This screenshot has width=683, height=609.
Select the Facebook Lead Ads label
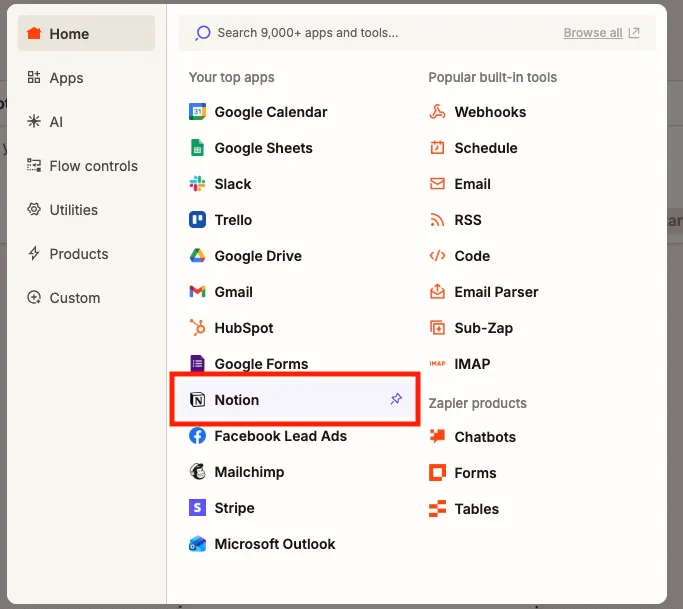(x=281, y=436)
